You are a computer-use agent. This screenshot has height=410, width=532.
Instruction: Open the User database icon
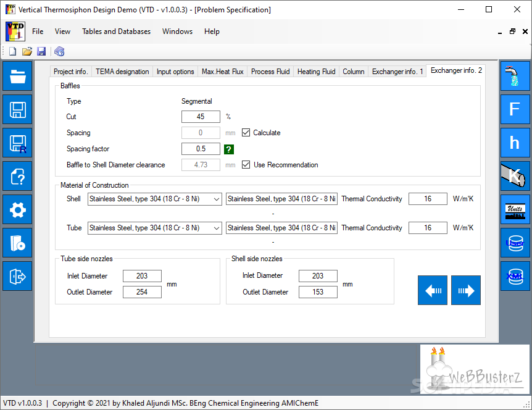[515, 243]
